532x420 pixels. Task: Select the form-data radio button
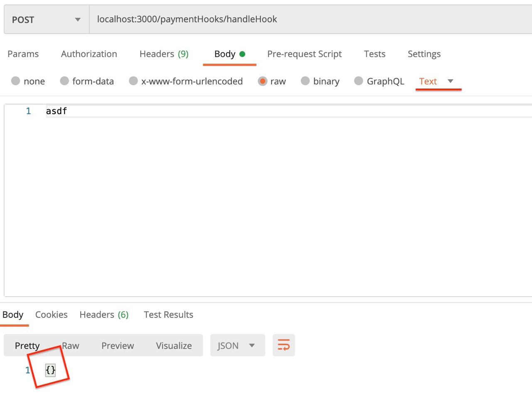tap(64, 81)
